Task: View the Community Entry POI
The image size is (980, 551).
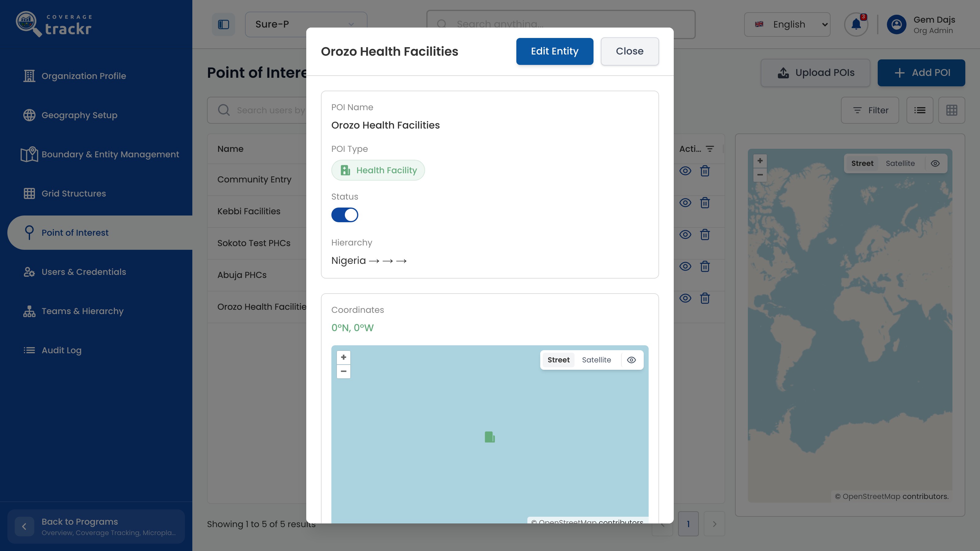Action: click(x=686, y=171)
